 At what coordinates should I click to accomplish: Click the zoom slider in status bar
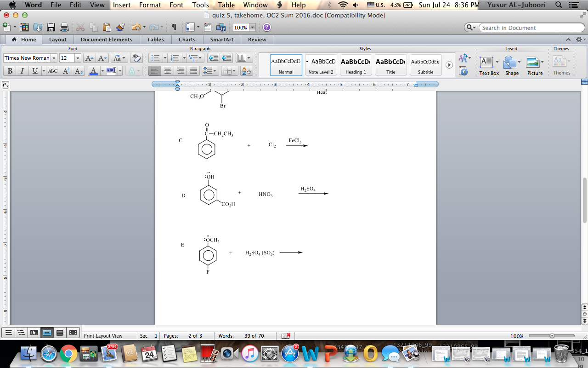(552, 336)
